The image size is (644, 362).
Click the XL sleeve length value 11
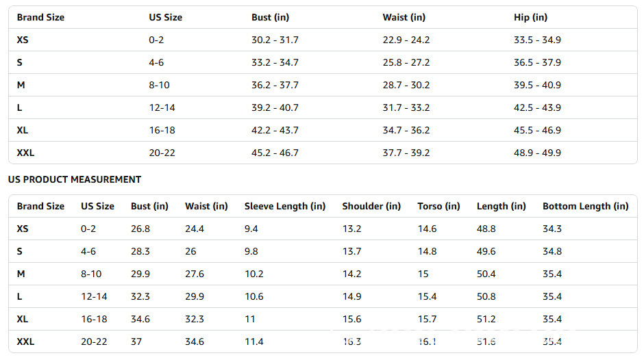tap(249, 319)
